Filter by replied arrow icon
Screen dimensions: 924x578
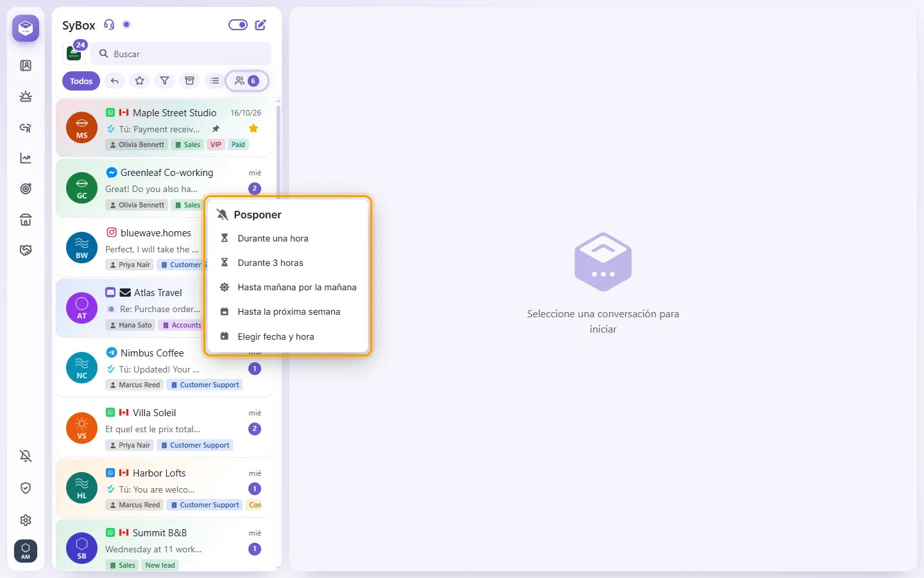click(114, 81)
